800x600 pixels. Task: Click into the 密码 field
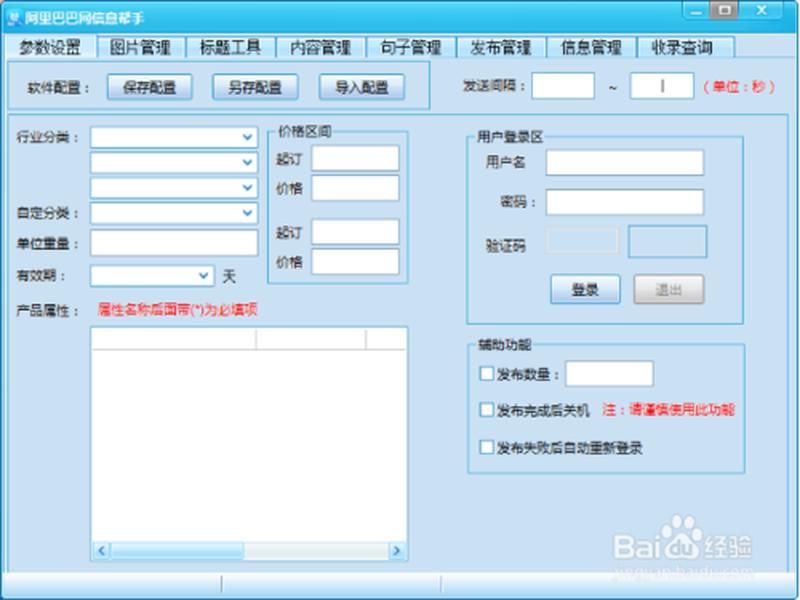625,202
